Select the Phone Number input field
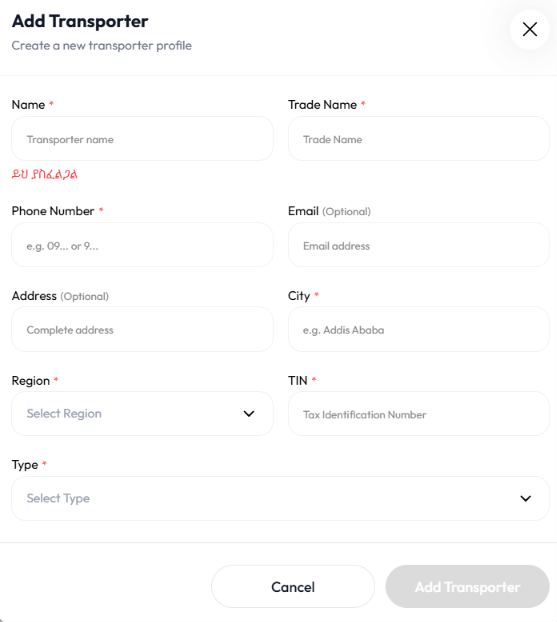 click(142, 245)
